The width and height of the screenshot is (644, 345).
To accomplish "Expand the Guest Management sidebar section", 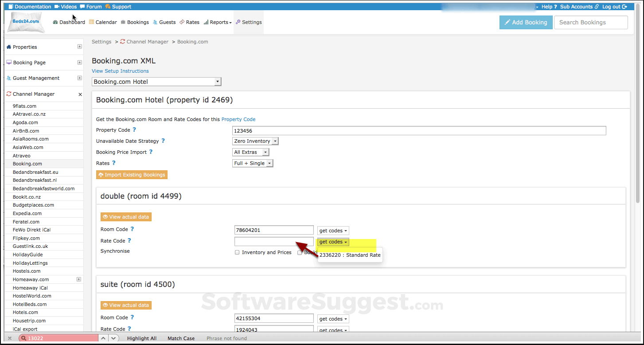I will pos(80,78).
